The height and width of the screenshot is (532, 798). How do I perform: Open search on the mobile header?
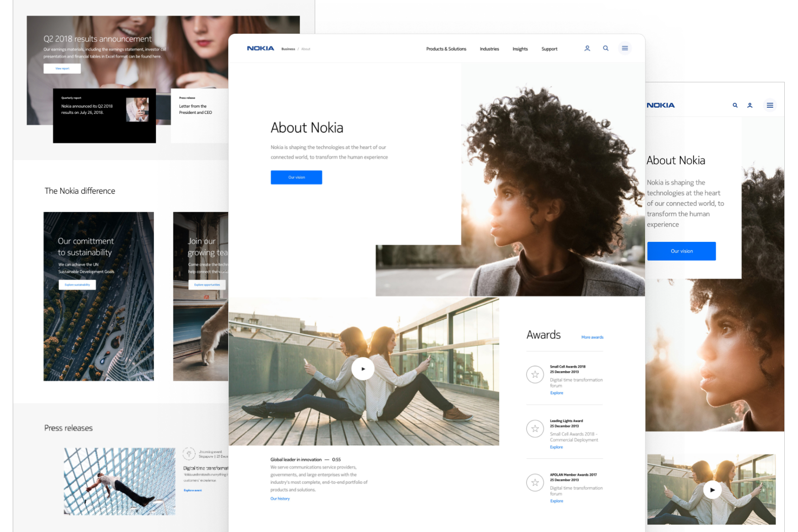[734, 105]
